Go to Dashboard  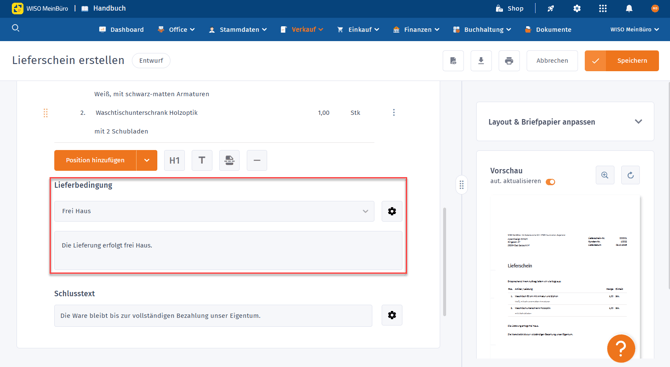121,29
